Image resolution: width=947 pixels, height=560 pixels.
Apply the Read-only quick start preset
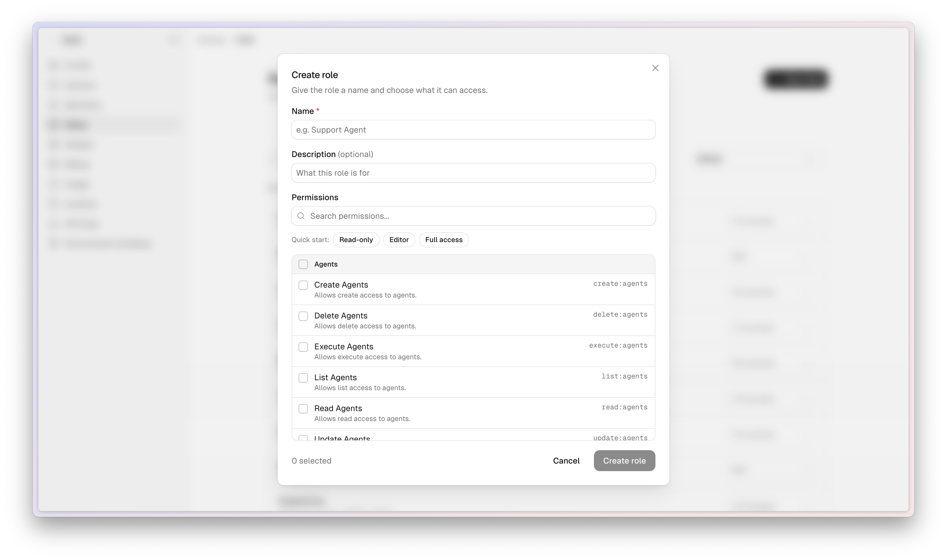tap(356, 240)
